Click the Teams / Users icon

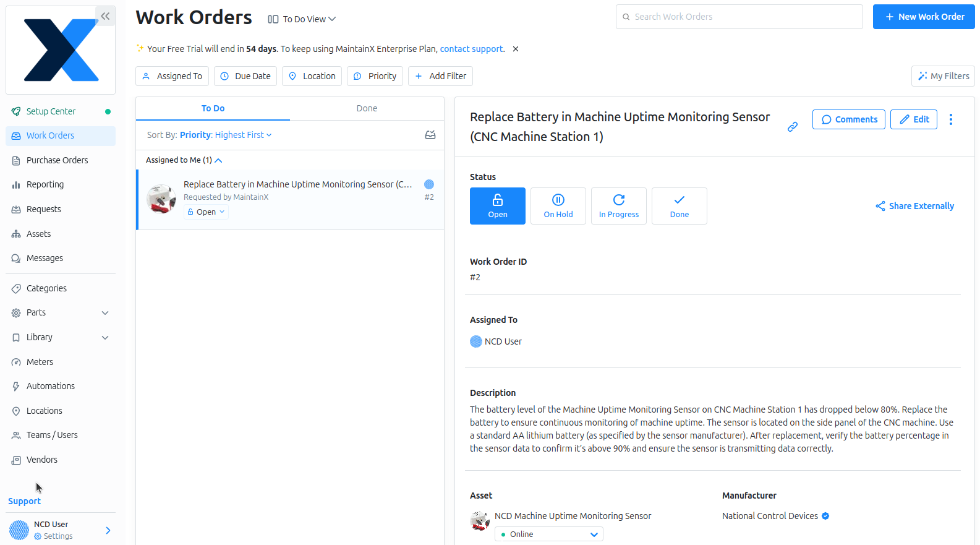(16, 436)
